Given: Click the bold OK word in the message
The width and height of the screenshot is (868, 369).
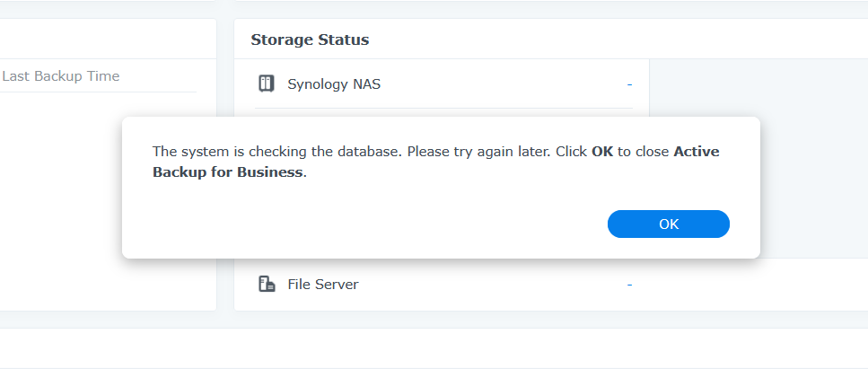Looking at the screenshot, I should click(602, 152).
